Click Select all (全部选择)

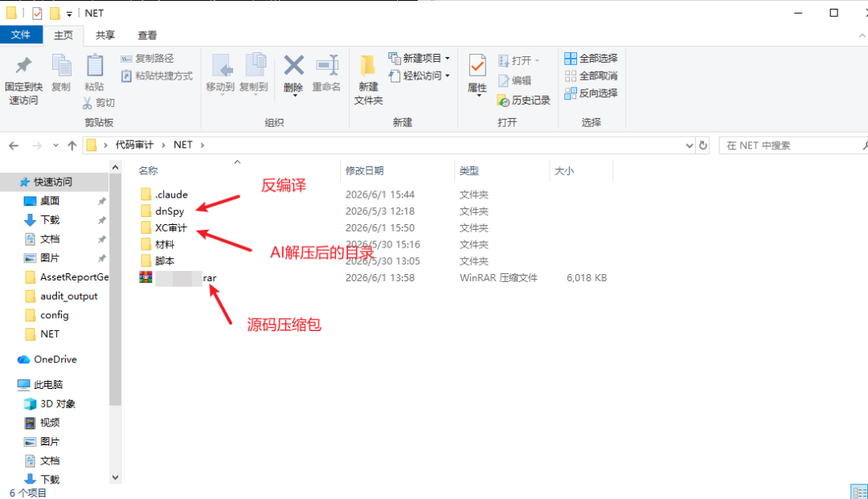click(x=591, y=59)
